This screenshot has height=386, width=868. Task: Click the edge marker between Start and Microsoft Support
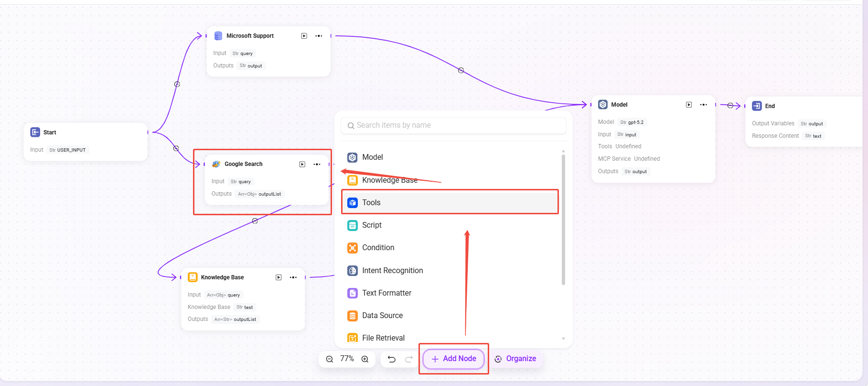point(177,84)
